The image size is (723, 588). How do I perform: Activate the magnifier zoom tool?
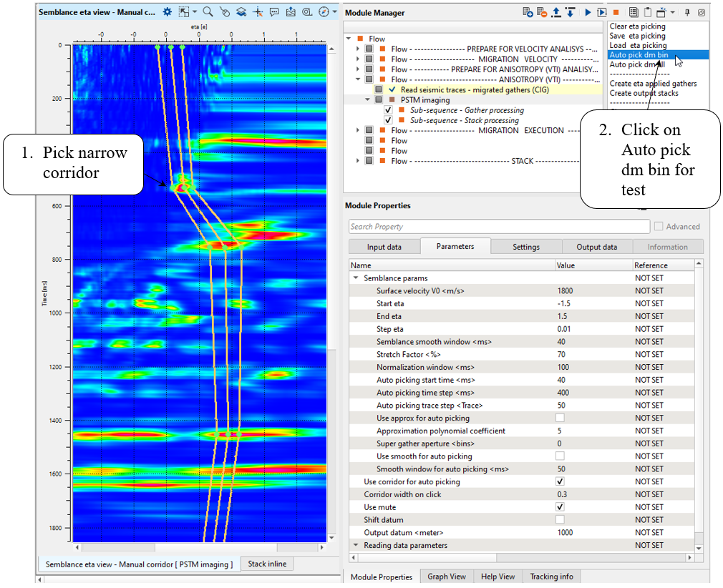(x=208, y=12)
